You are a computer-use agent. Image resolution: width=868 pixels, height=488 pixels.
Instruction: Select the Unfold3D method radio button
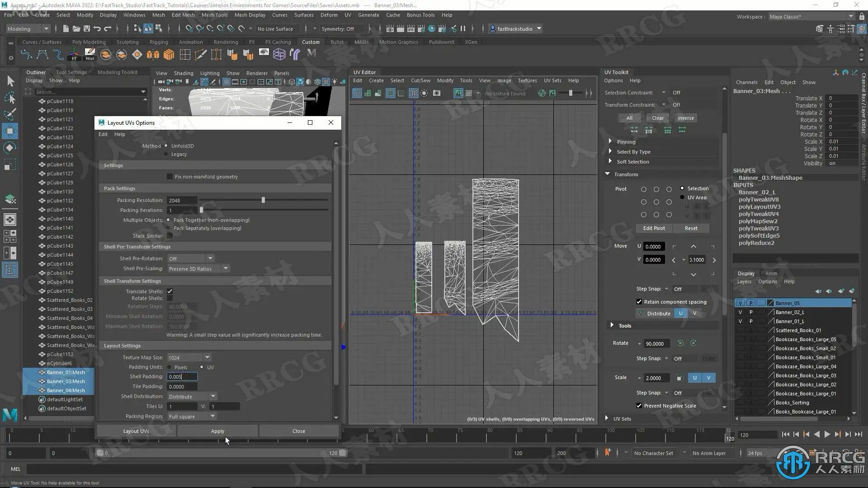coord(166,146)
